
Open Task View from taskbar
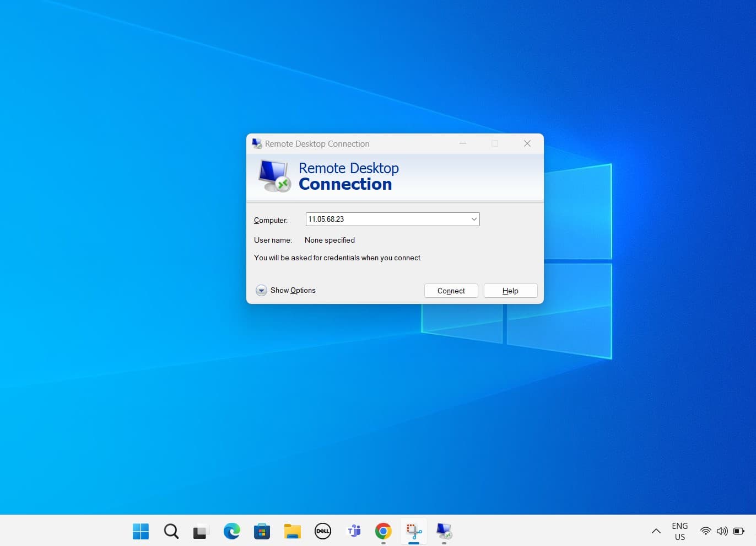click(x=201, y=531)
